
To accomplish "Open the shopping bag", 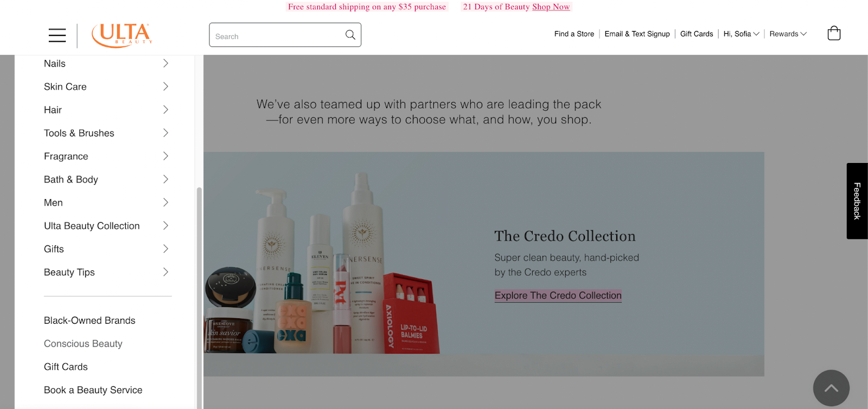I will tap(834, 33).
